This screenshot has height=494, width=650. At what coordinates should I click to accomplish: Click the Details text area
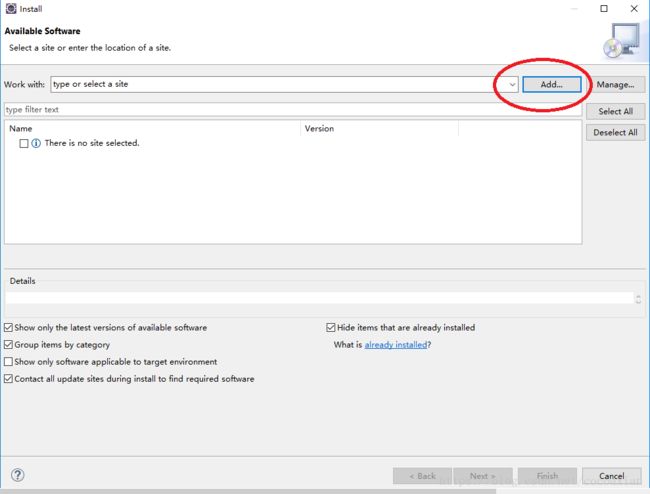(x=320, y=298)
